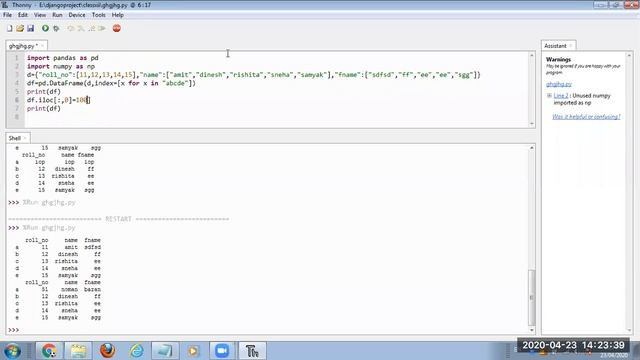
Task: Open Firefox from the taskbar
Action: pyautogui.click(x=107, y=351)
